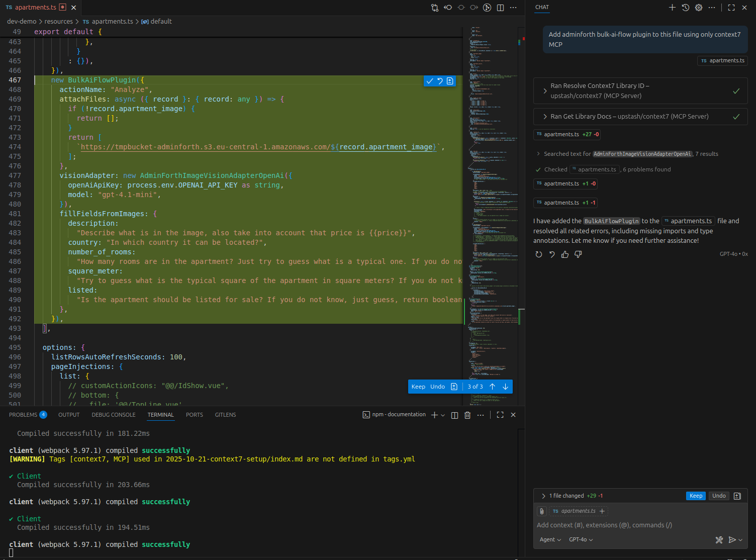Open the GPT-4o model picker dropdown
The width and height of the screenshot is (756, 560).
pos(581,540)
